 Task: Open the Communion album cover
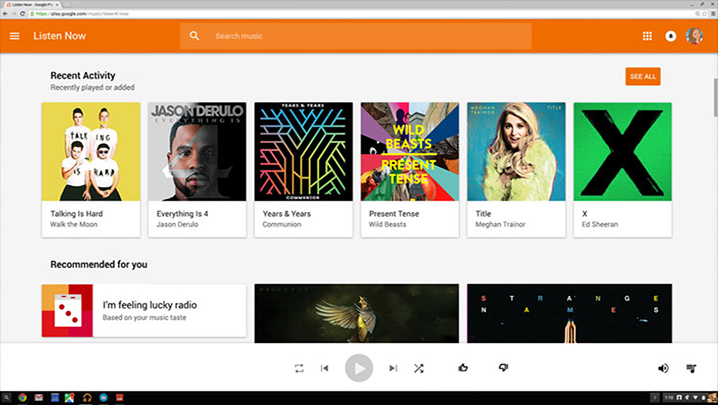304,152
